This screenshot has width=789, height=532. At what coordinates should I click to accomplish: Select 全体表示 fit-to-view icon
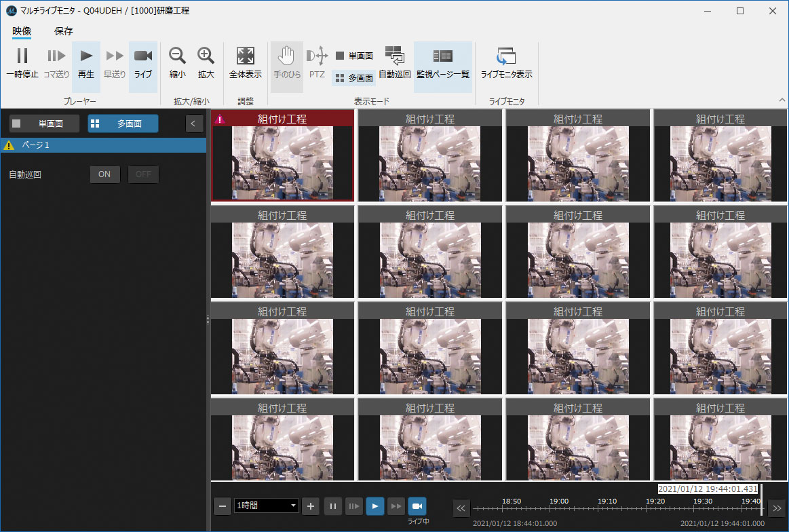(245, 56)
